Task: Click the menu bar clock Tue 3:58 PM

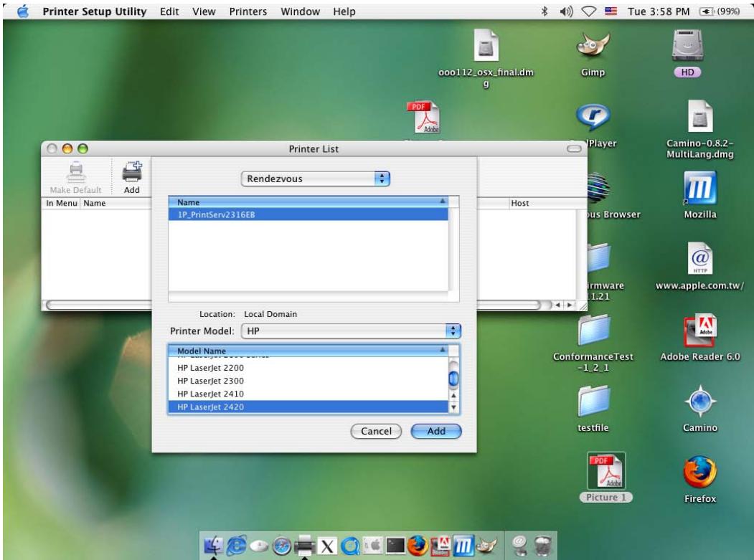Action: 659,11
